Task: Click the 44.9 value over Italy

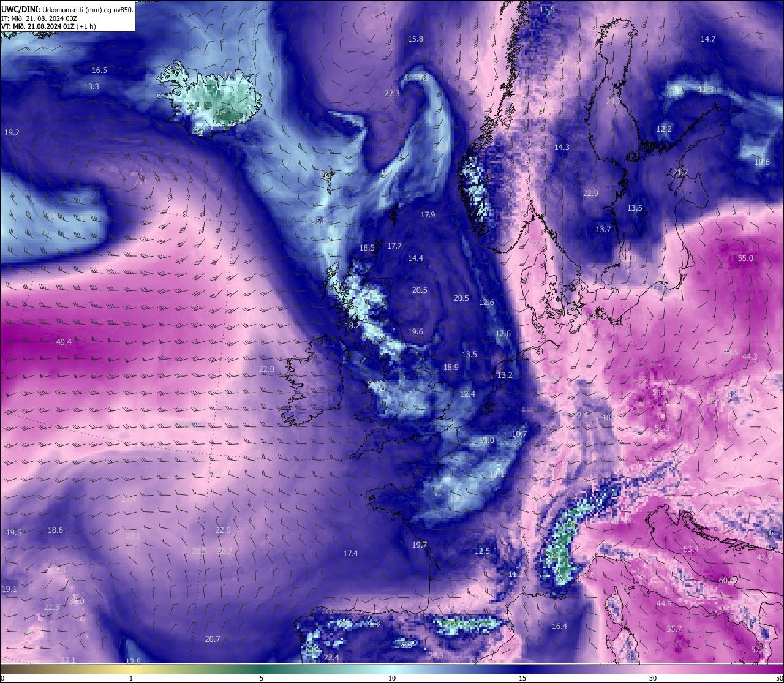Action: click(x=664, y=604)
